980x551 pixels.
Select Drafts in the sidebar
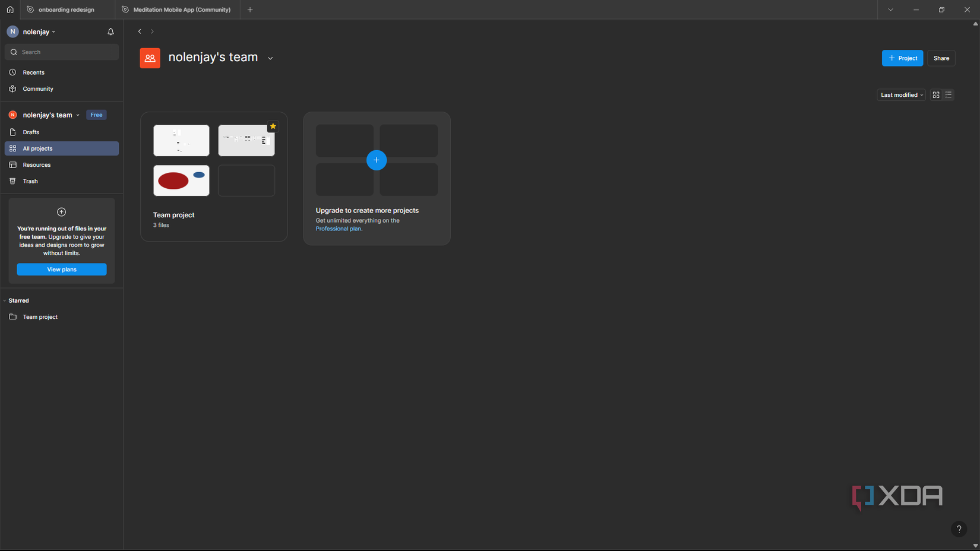pos(31,132)
